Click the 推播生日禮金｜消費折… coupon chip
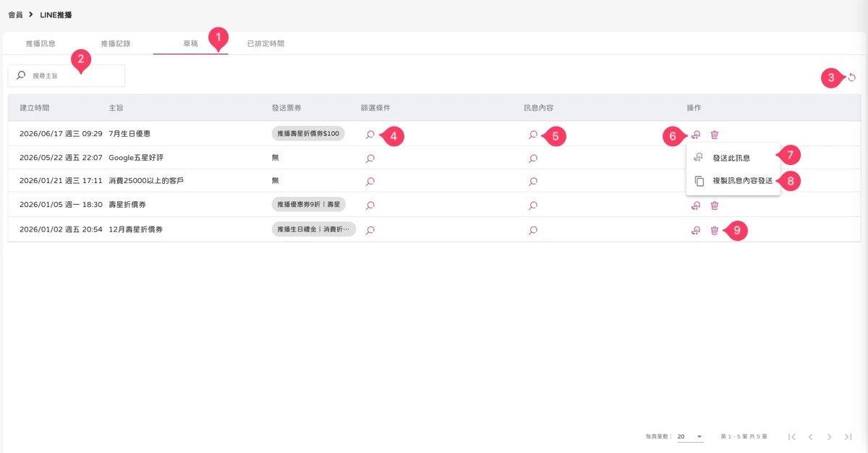This screenshot has width=868, height=453. (314, 229)
